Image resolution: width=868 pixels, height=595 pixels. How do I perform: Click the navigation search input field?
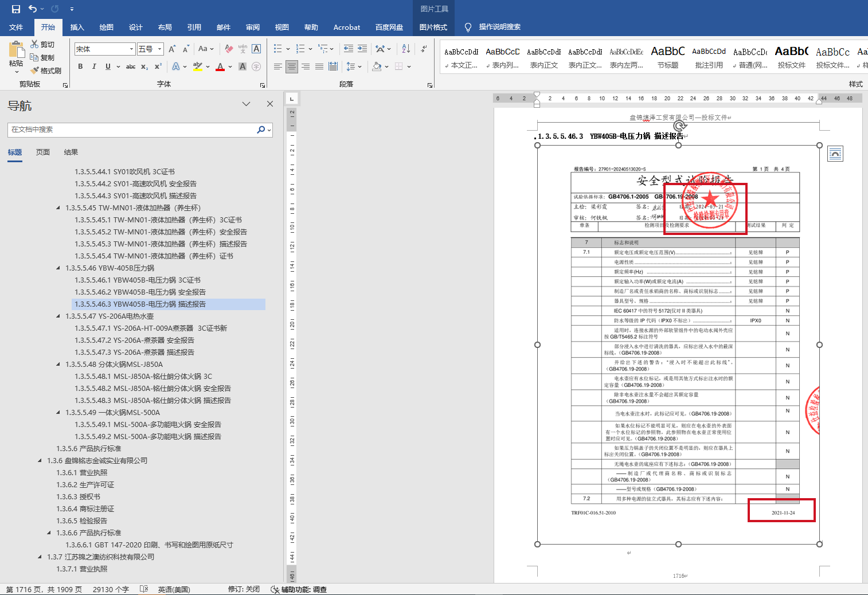(x=132, y=130)
